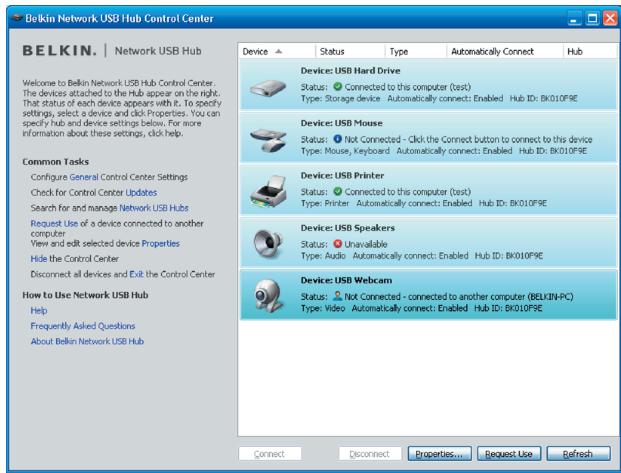Click the USB Printer device icon
621x473 pixels.
pos(269,192)
